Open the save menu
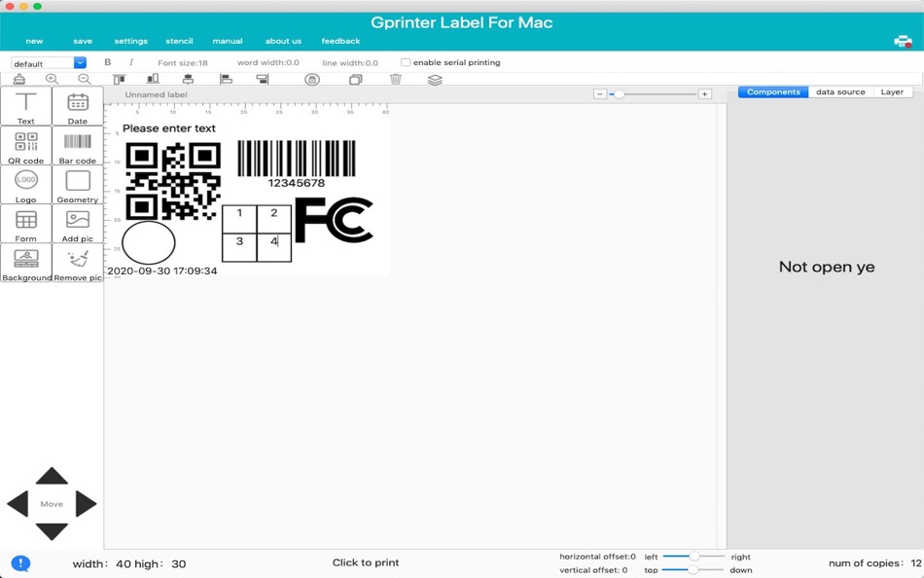924x578 pixels. (x=83, y=41)
